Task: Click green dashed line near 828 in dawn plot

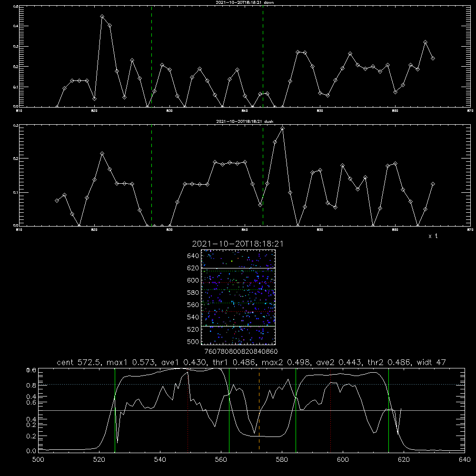Action: [151, 56]
